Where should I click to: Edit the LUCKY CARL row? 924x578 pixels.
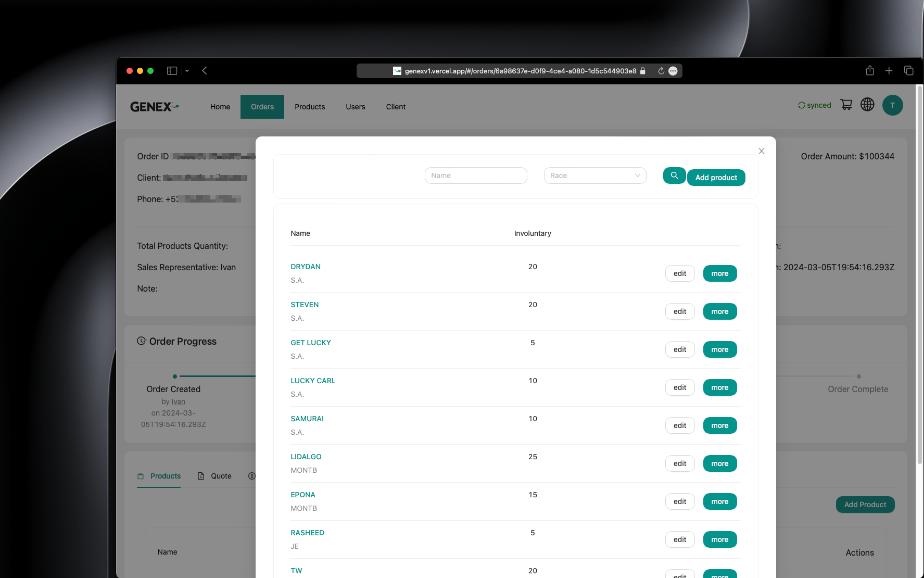[x=680, y=387]
